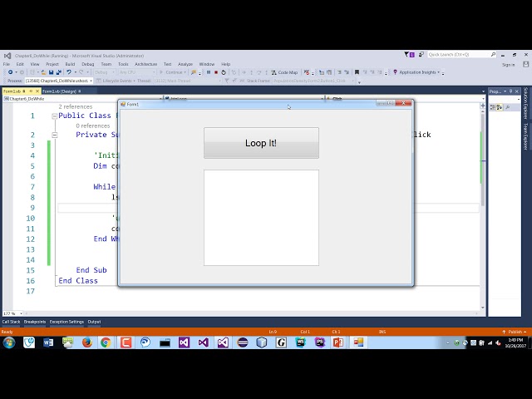
Task: Click the Publish status bar button
Action: (515, 332)
